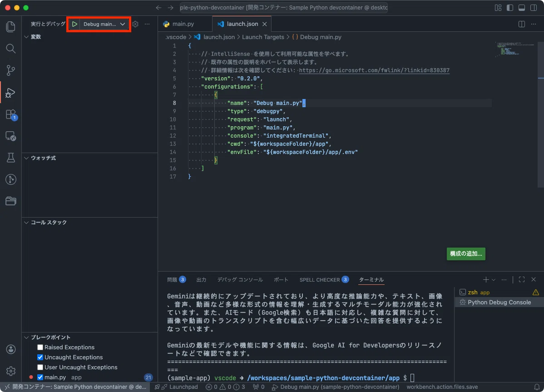Click Debug main.py in the status bar
This screenshot has width=544, height=392.
336,387
